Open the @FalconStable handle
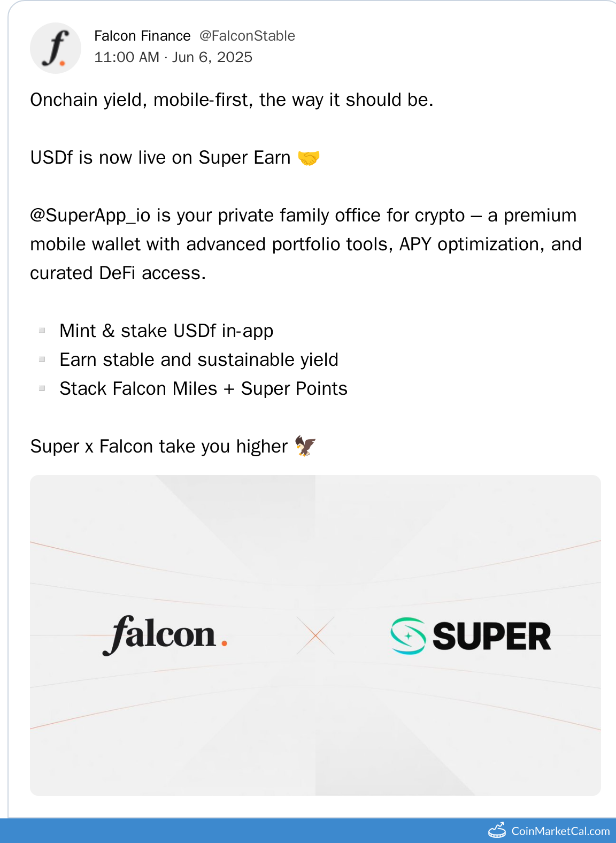 (x=247, y=36)
